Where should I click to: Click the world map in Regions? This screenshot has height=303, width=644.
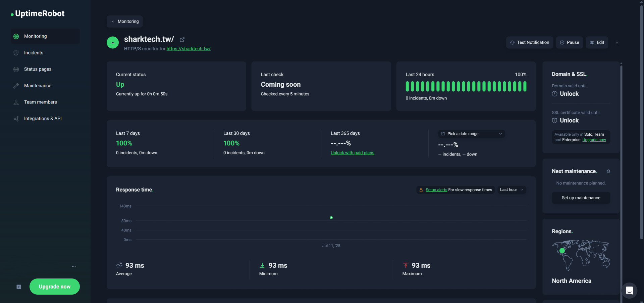(x=581, y=255)
